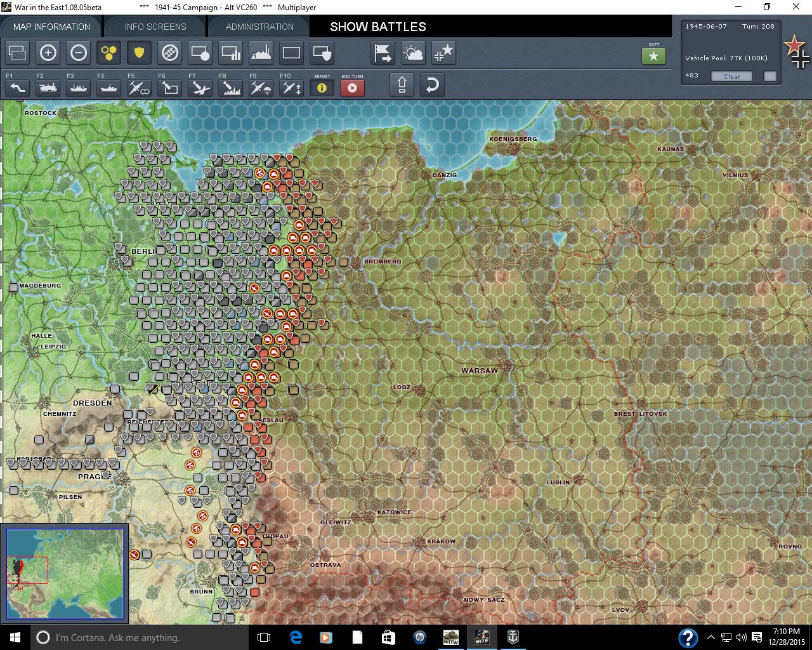Click the Danzig city label on map
This screenshot has width=812, height=650.
(445, 175)
